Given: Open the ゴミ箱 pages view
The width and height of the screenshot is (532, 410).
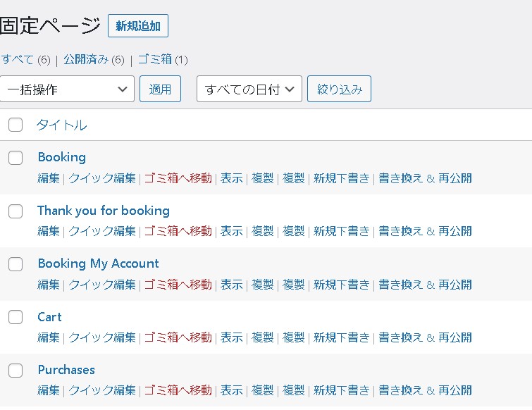Looking at the screenshot, I should 154,60.
